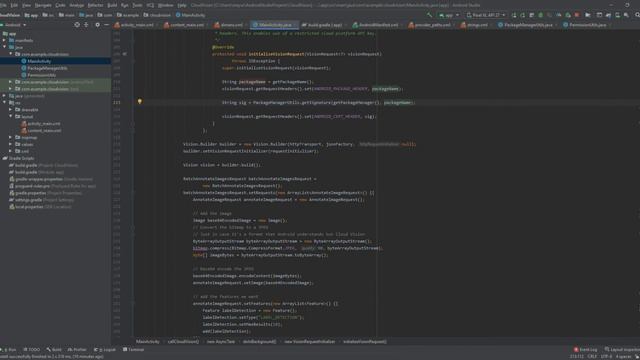
Task: Click doInBackground() in the bottom breadcrumb
Action: tap(259, 342)
